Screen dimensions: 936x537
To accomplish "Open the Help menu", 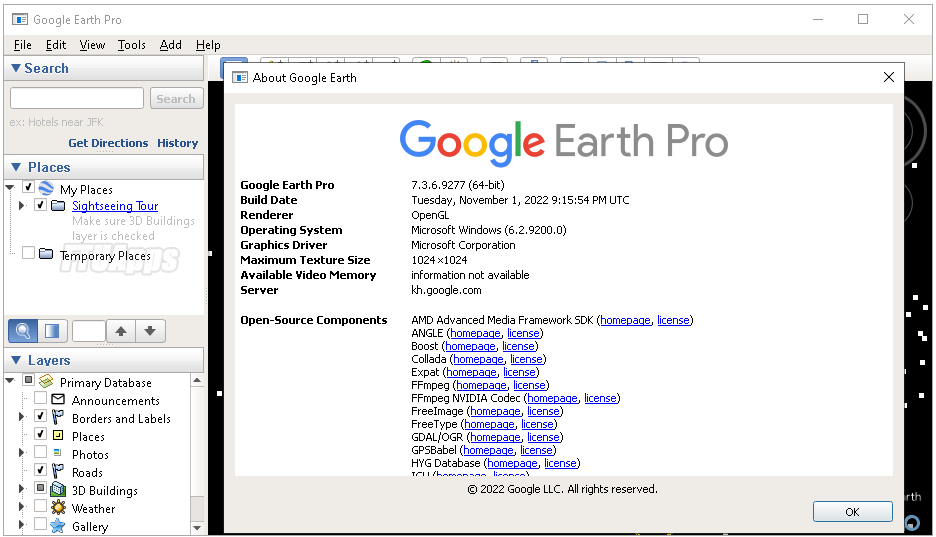I will [208, 45].
